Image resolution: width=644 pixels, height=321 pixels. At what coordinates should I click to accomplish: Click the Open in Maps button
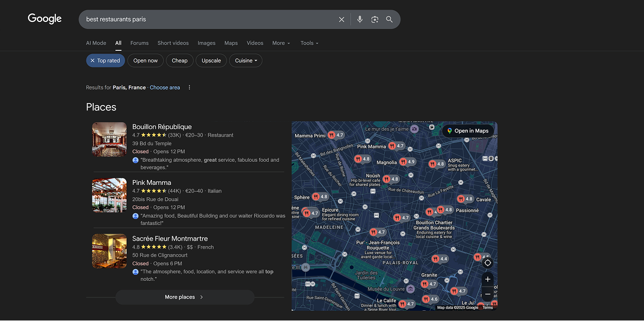click(469, 130)
